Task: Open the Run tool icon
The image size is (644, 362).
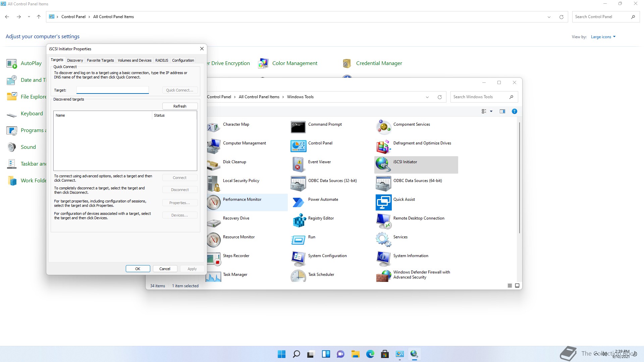Action: click(298, 240)
